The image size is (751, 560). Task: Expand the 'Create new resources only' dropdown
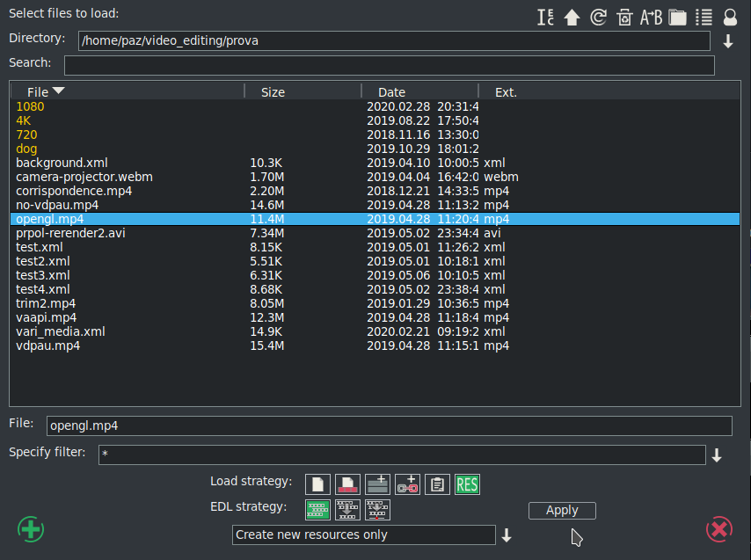point(508,535)
